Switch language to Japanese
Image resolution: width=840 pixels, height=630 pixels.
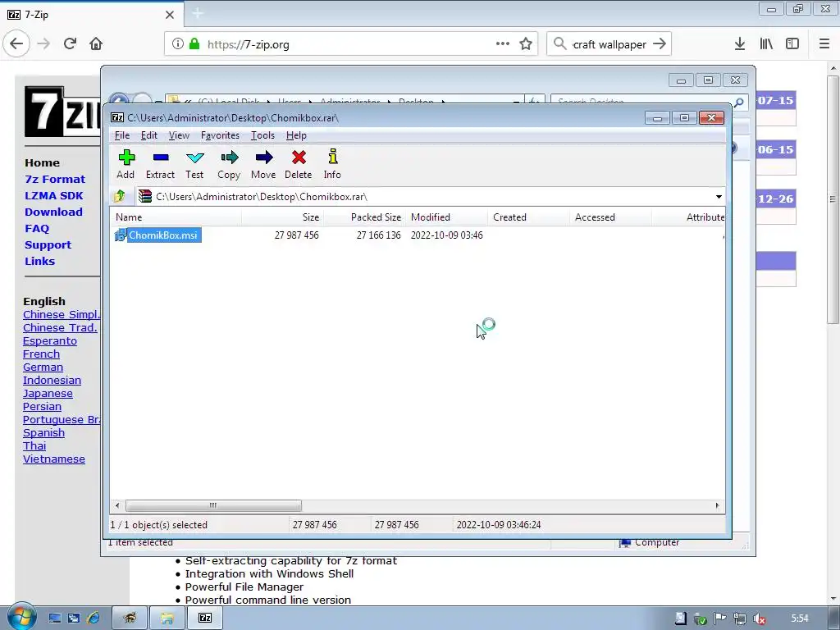click(48, 394)
